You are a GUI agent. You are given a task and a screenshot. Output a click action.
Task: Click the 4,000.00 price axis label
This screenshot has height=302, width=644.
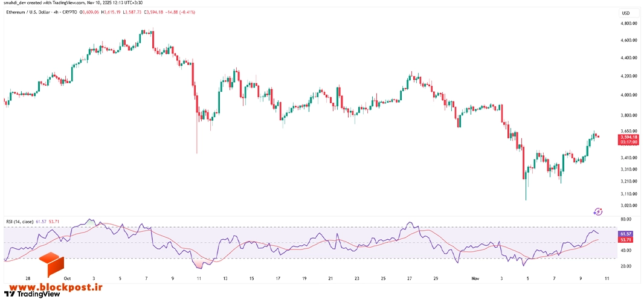[629, 95]
